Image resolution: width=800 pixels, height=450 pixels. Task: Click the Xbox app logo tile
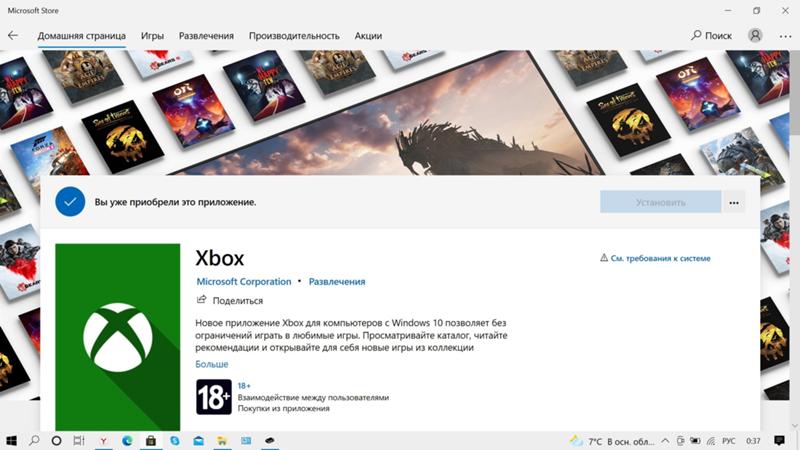(x=118, y=337)
